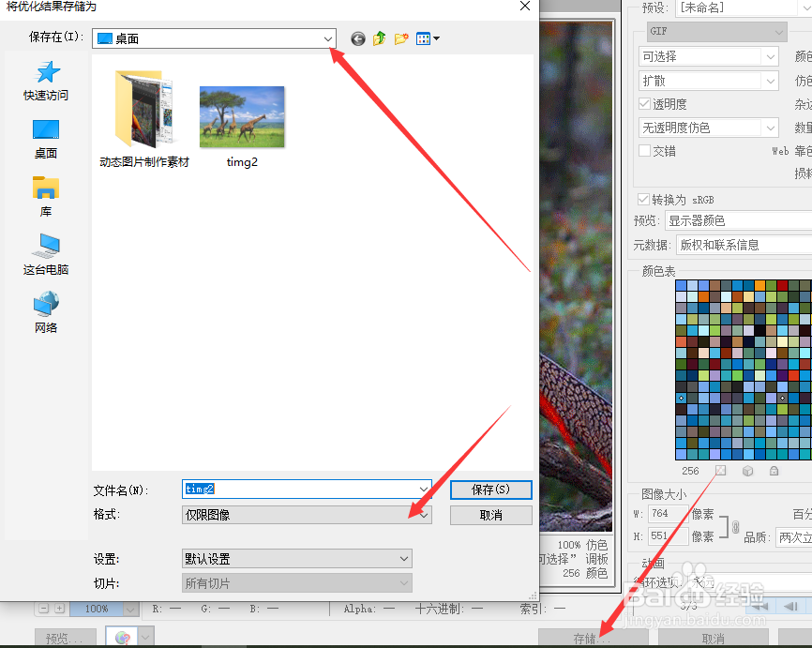The image size is (812, 648).
Task: Expand the 保存在 location dropdown
Action: click(328, 38)
